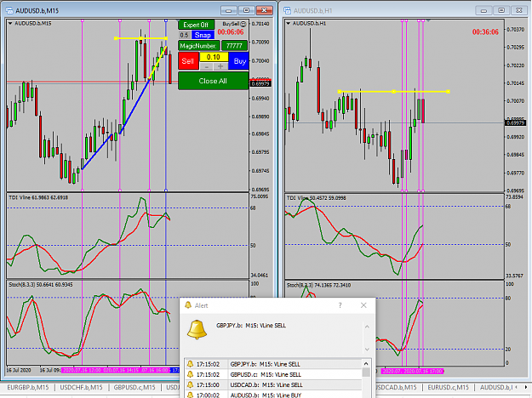532x398 pixels.
Task: Click the yellow 0.10 lot size field
Action: point(214,57)
